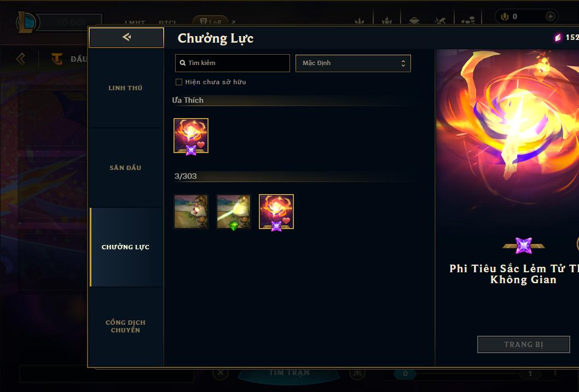Open the loot chest icon in top bar
The width and height of the screenshot is (579, 392).
coord(414,20)
